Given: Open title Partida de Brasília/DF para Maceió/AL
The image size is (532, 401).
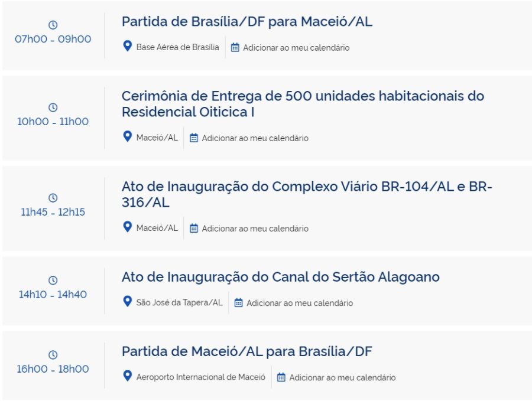Looking at the screenshot, I should (x=246, y=21).
